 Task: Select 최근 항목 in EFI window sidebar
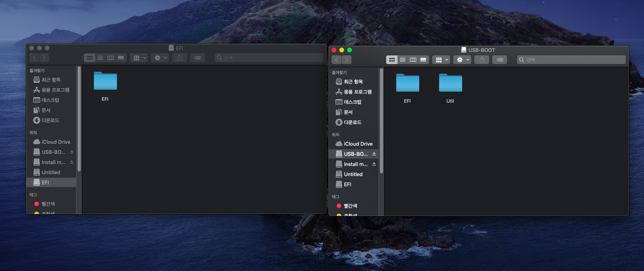pyautogui.click(x=51, y=80)
